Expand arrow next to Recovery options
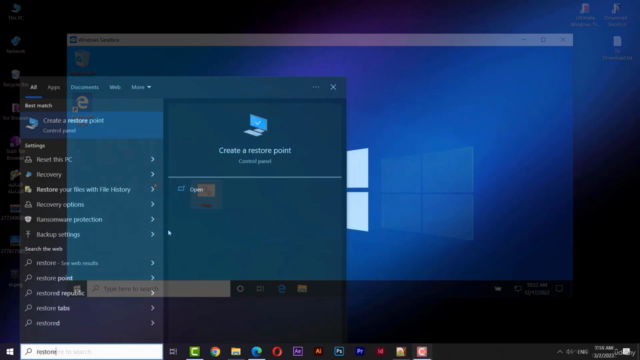The image size is (640, 360). tap(153, 204)
